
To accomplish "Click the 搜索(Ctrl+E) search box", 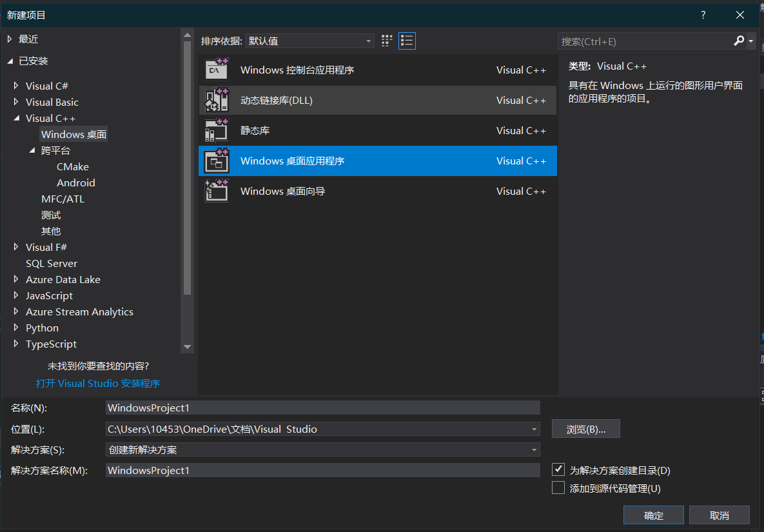I will (x=645, y=41).
